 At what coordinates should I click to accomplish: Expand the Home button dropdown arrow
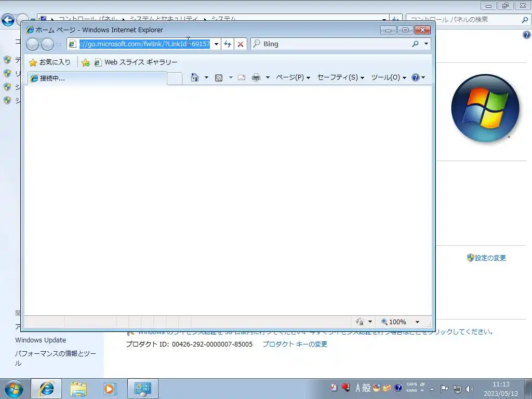click(206, 77)
